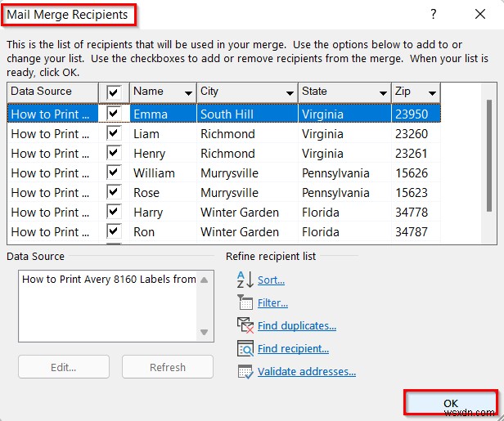504x421 pixels.
Task: Select the name cell Emma
Action: pos(164,114)
